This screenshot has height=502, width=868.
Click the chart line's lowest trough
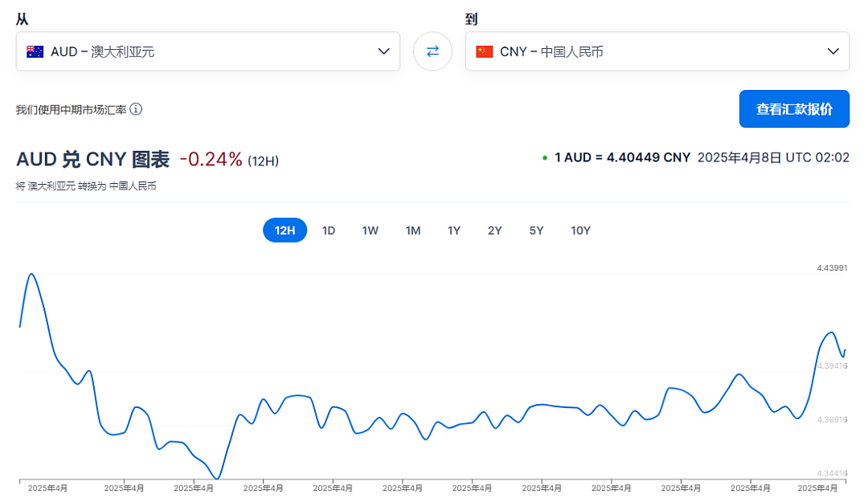tap(217, 478)
